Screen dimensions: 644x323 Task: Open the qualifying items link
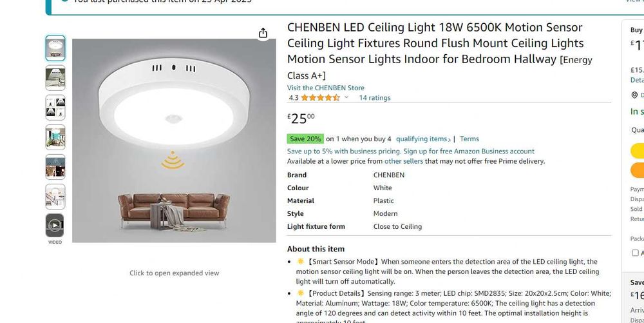(422, 139)
